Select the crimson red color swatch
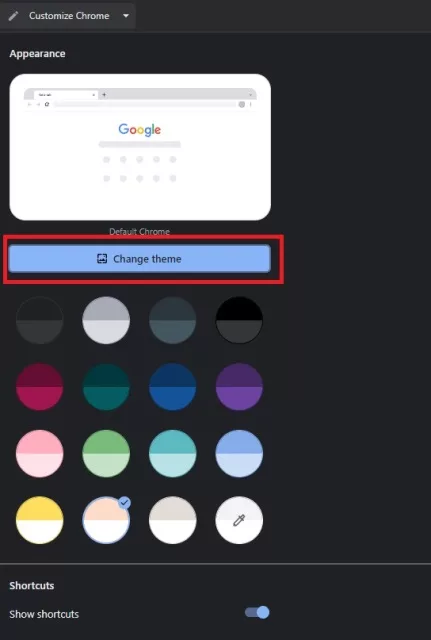The height and width of the screenshot is (640, 431). coord(40,387)
